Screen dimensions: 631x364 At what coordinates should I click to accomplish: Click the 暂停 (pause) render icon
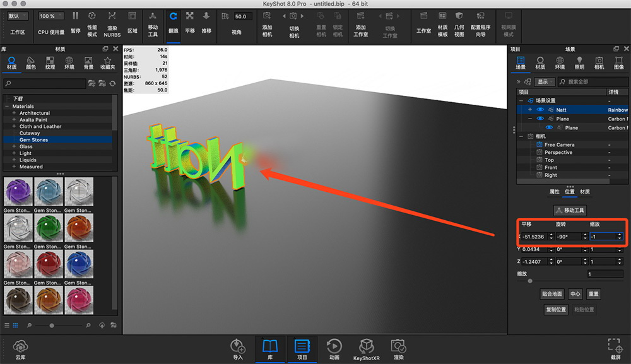coord(76,16)
